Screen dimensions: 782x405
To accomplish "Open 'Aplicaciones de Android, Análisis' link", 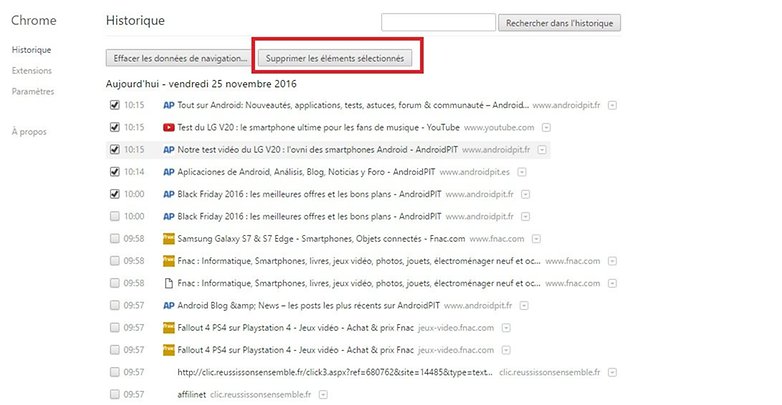I will [x=306, y=172].
